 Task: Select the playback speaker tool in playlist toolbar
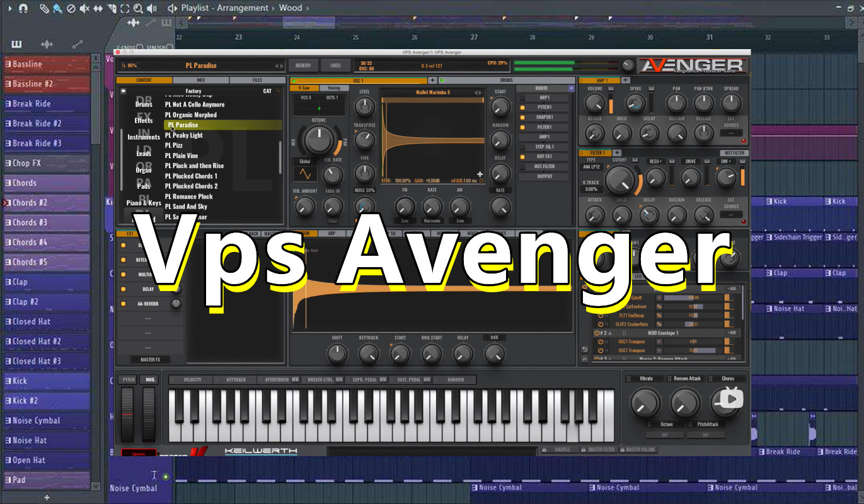coord(152,8)
